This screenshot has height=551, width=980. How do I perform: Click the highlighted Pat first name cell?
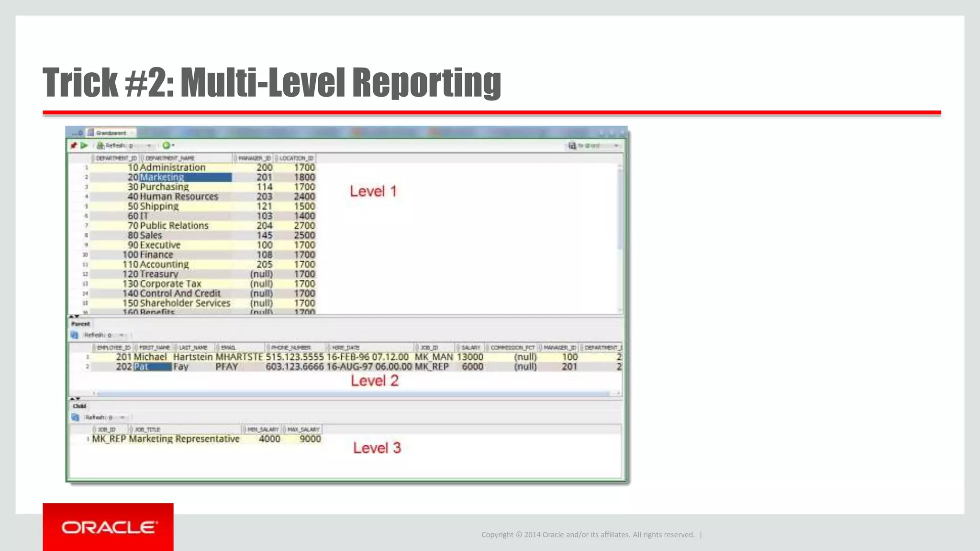[152, 367]
